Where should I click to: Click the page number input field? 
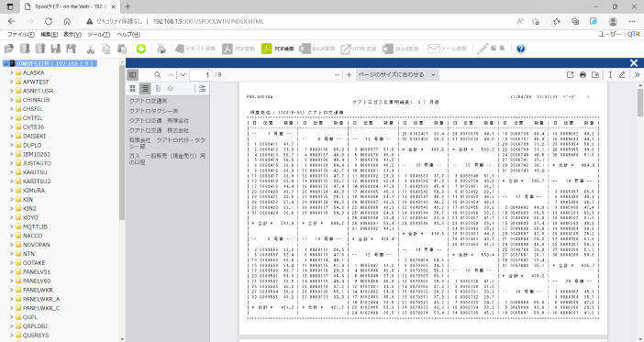(x=200, y=74)
